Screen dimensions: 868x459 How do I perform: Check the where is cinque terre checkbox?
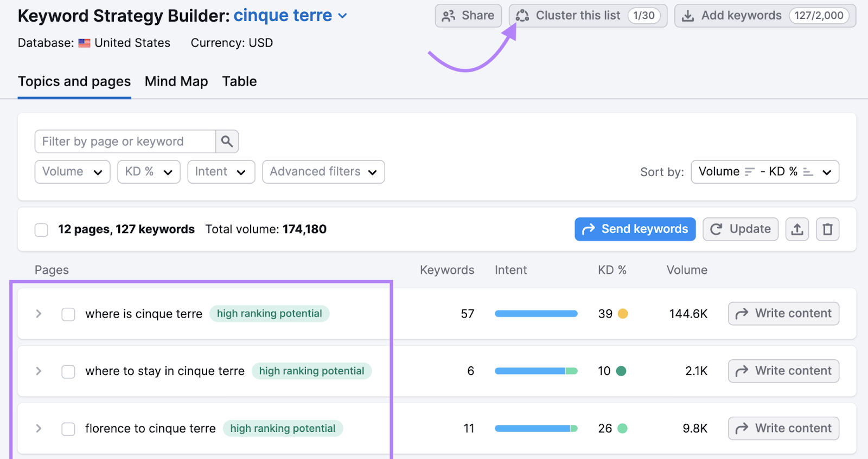pyautogui.click(x=68, y=314)
